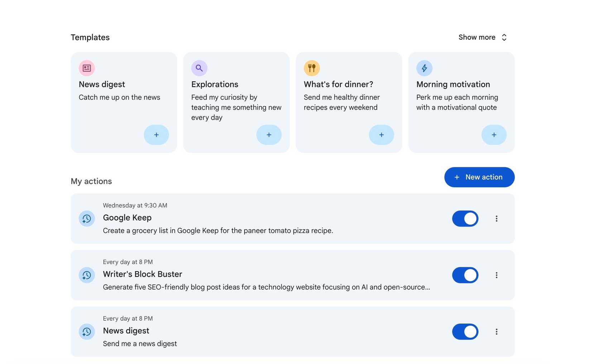The height and width of the screenshot is (364, 591).
Task: Click the newspaper icon on News digest template
Action: (87, 68)
